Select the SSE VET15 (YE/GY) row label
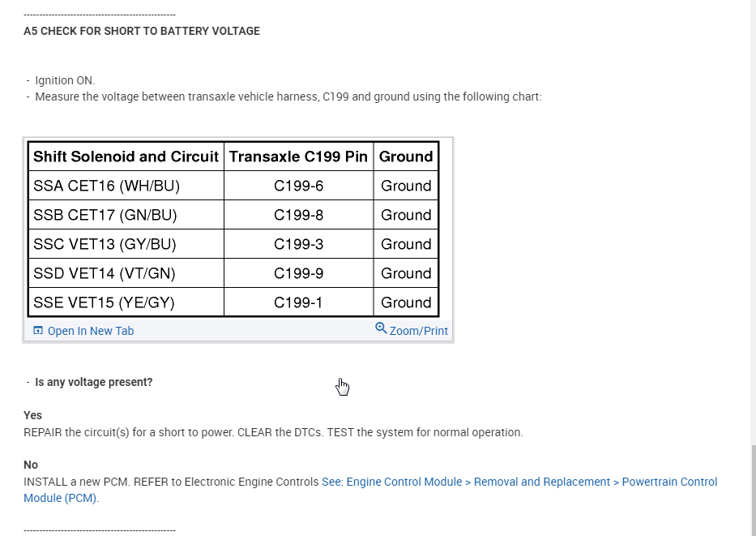The width and height of the screenshot is (756, 536). coord(104,302)
